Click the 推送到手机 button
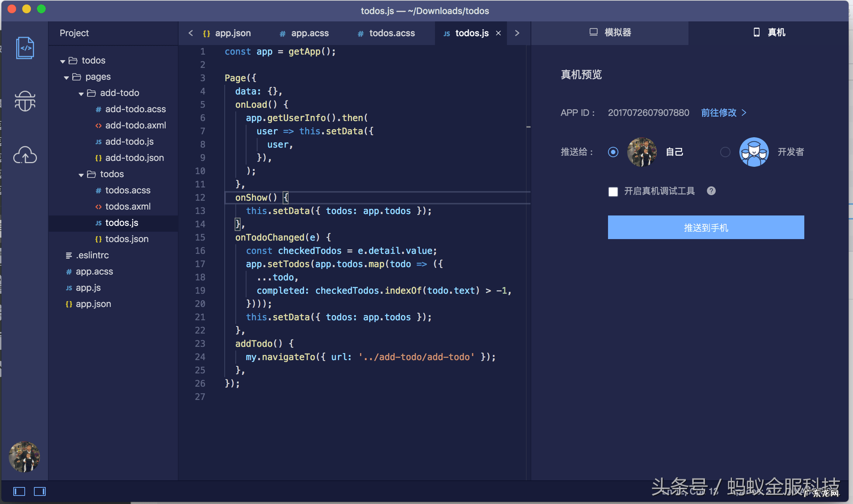Image resolution: width=853 pixels, height=504 pixels. 705,228
